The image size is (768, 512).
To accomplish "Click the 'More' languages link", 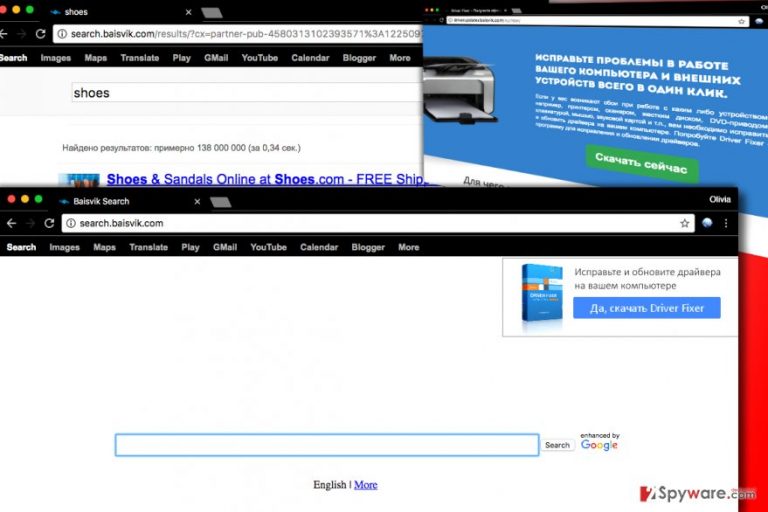I will 365,485.
